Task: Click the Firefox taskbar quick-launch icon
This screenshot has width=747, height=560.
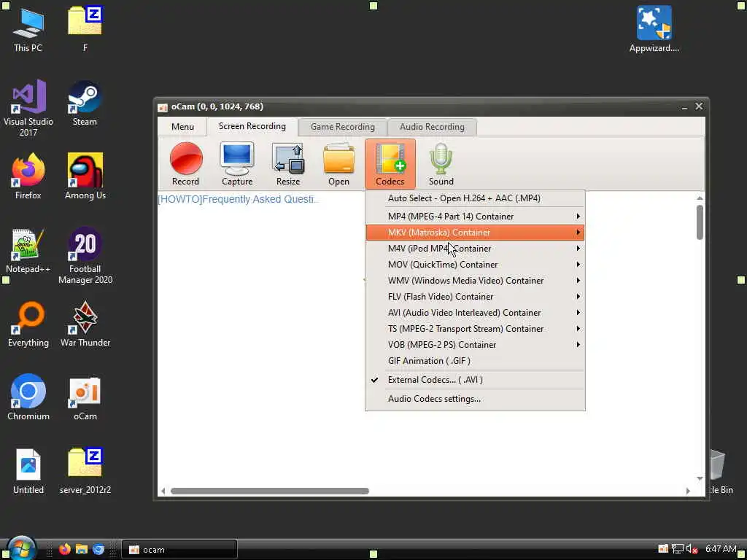Action: coord(65,549)
